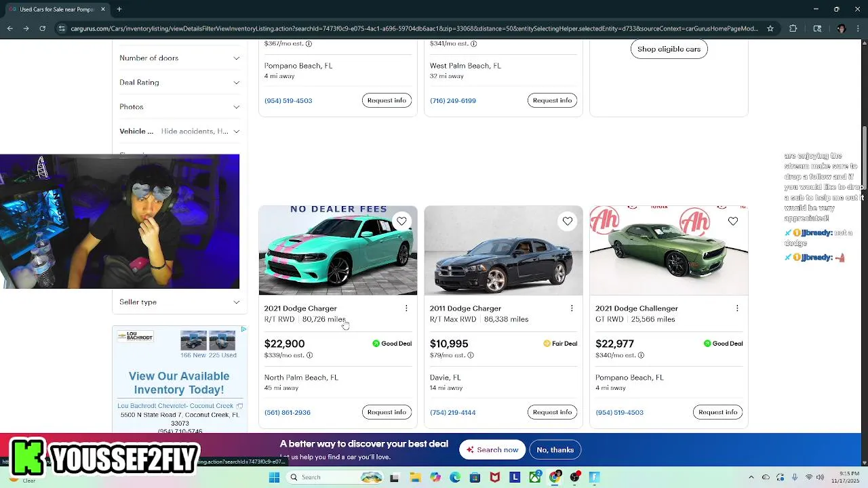Open Chrome three-dot menu

tap(859, 28)
